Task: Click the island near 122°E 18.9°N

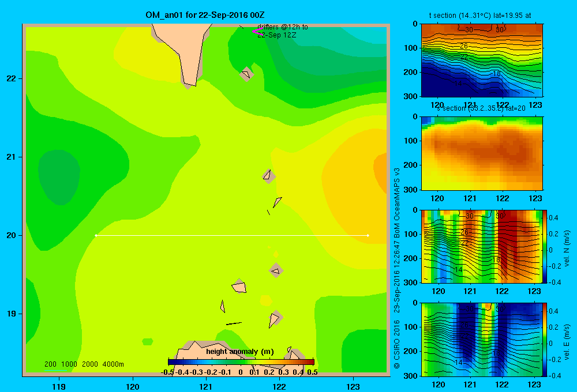Action: pos(275,318)
